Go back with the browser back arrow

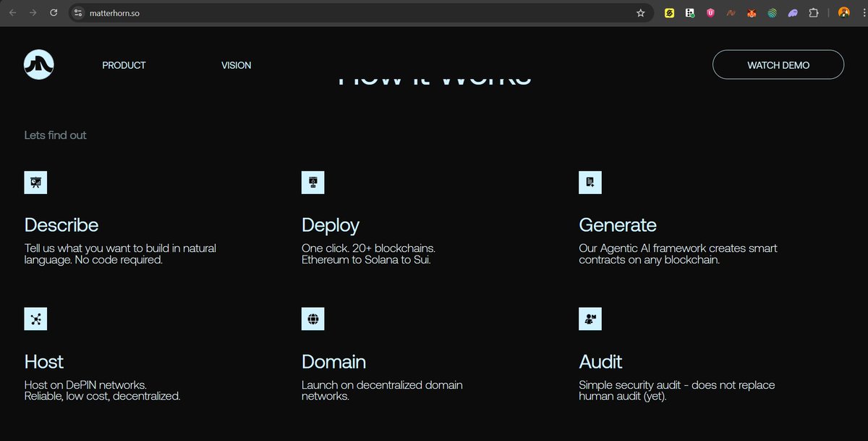point(12,13)
